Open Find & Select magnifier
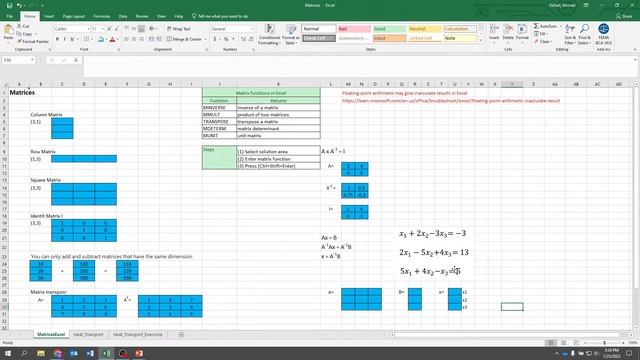The image size is (640, 360). click(584, 34)
